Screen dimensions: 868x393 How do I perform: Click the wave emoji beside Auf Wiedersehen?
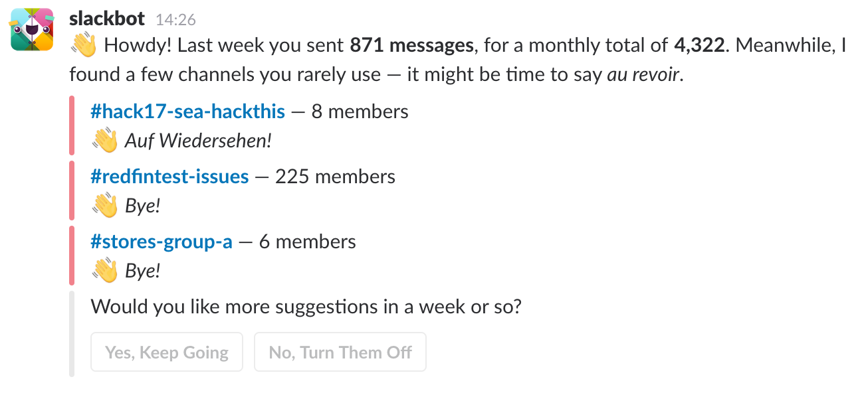pyautogui.click(x=105, y=141)
